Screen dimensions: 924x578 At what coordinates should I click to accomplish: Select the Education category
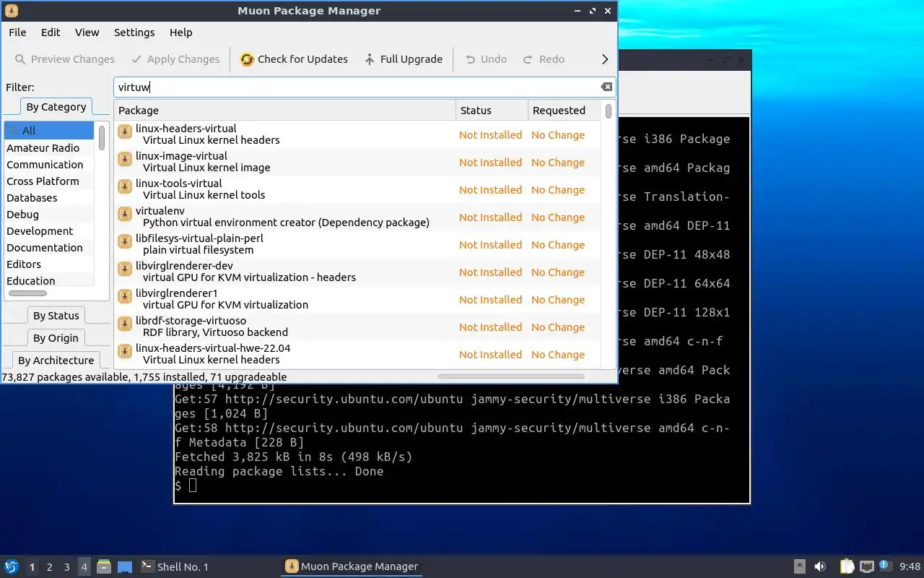[49, 280]
